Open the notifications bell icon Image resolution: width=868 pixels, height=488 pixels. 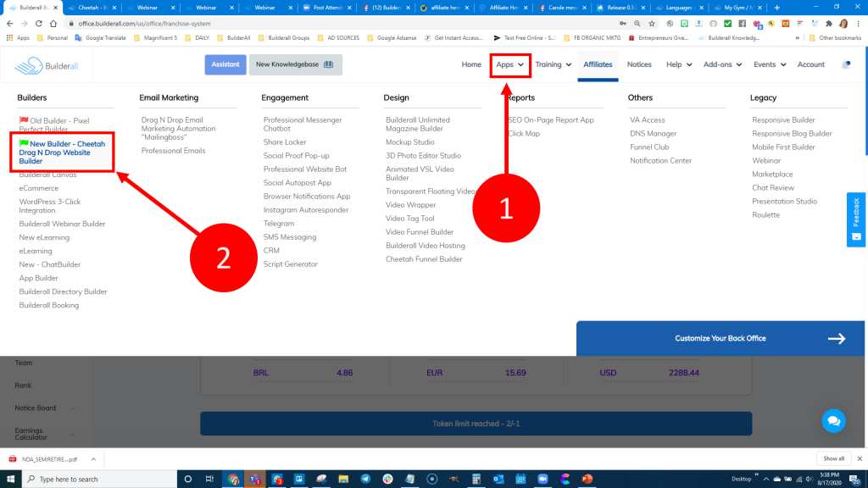pyautogui.click(x=846, y=64)
